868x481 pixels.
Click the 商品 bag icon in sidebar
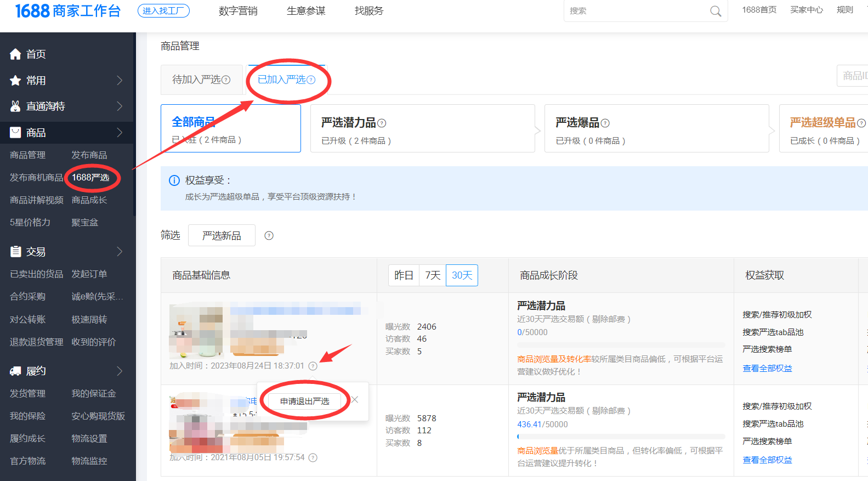(15, 132)
